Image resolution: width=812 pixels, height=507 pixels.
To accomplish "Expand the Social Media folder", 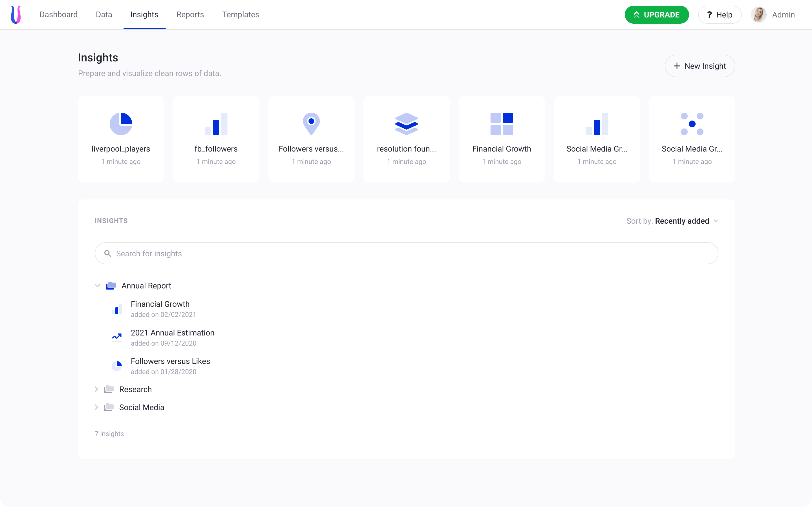I will coord(96,407).
